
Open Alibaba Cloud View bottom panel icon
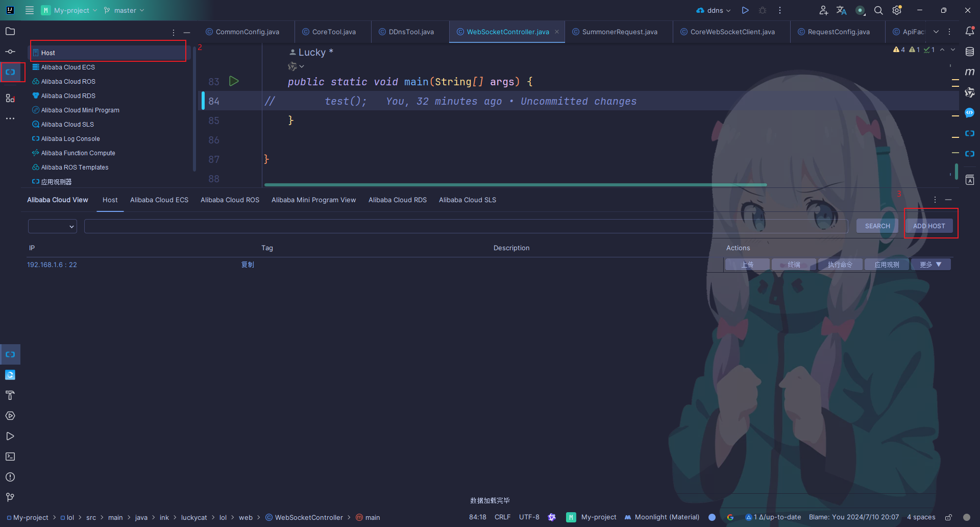click(10, 354)
